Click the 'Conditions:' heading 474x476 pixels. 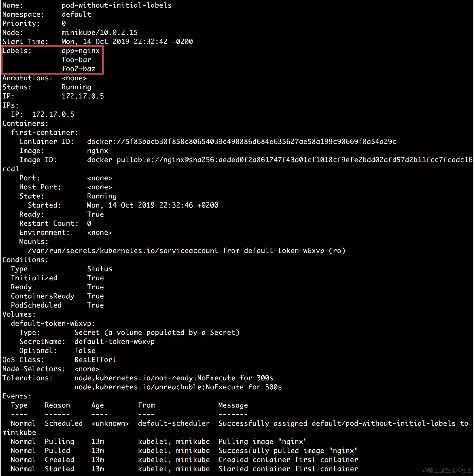[25, 260]
